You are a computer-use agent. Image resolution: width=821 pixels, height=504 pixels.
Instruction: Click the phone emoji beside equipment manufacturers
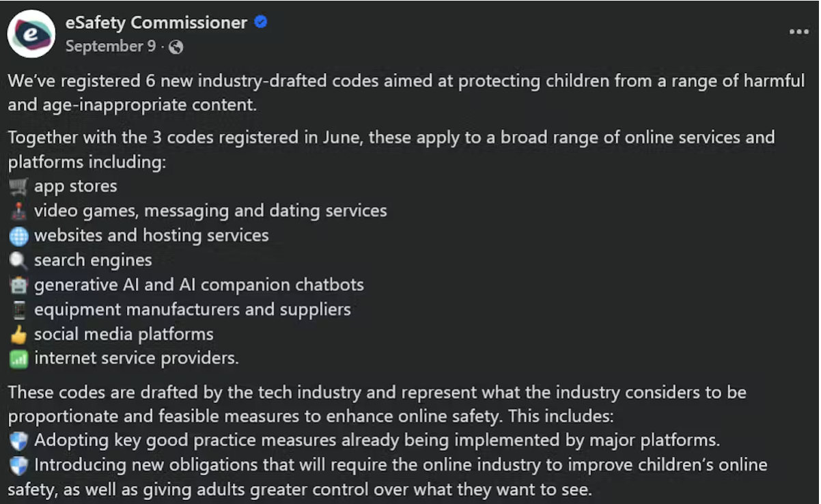pos(18,309)
